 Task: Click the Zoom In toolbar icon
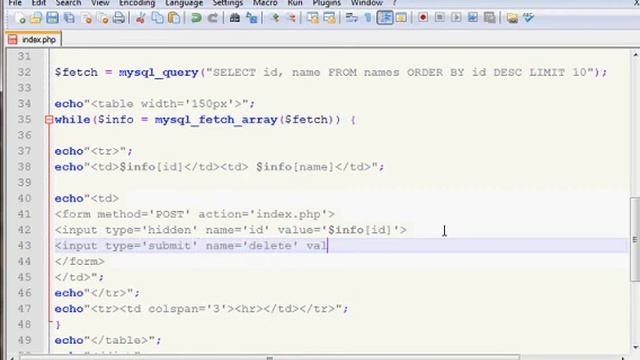(x=276, y=18)
